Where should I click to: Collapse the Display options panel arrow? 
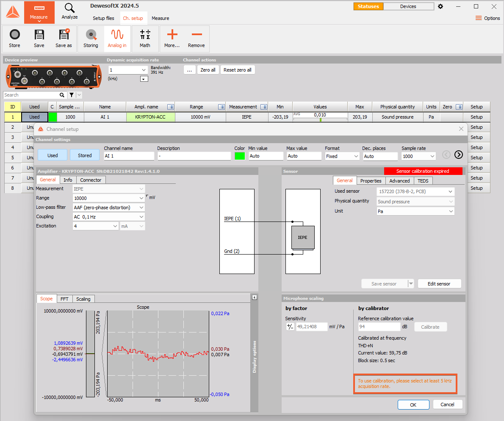(255, 298)
